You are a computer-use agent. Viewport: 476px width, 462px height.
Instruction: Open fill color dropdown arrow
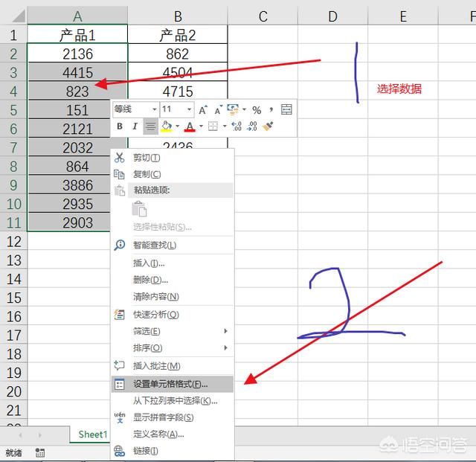[177, 126]
